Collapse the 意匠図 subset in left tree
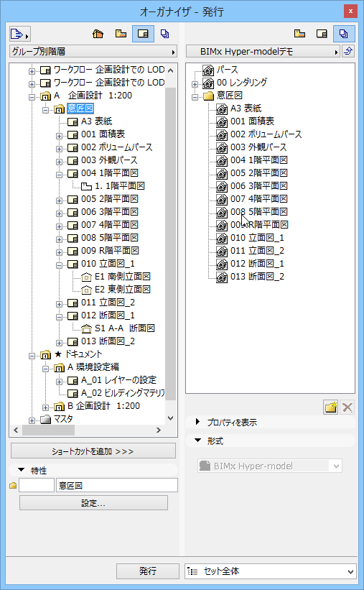Image resolution: width=364 pixels, height=590 pixels. coord(45,110)
